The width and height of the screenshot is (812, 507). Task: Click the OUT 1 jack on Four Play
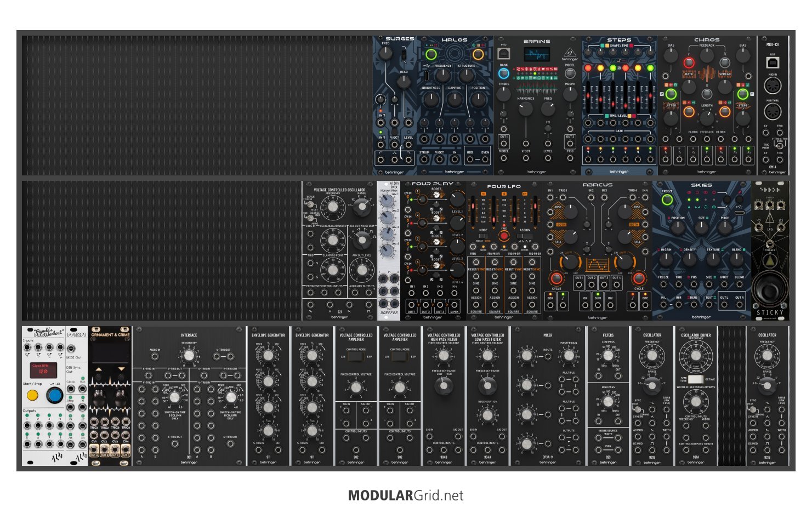click(412, 304)
